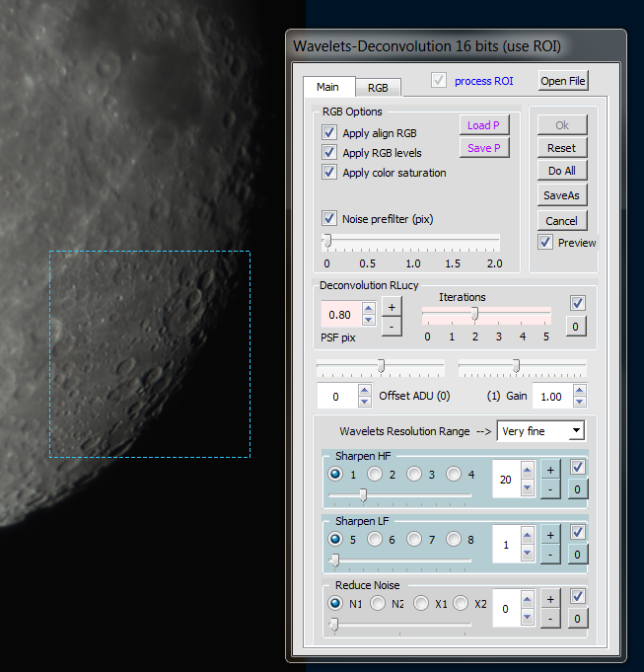Decrease Gain with down arrow
The image size is (644, 672).
580,402
